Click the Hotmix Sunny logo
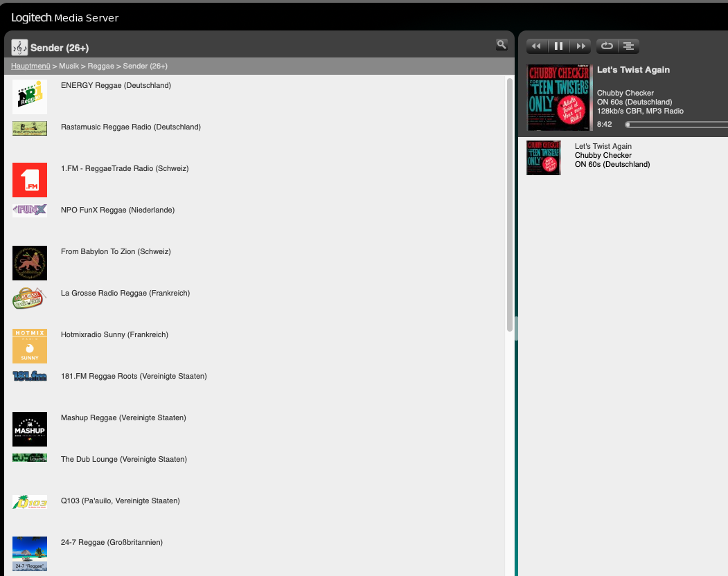The width and height of the screenshot is (728, 576). 30,345
